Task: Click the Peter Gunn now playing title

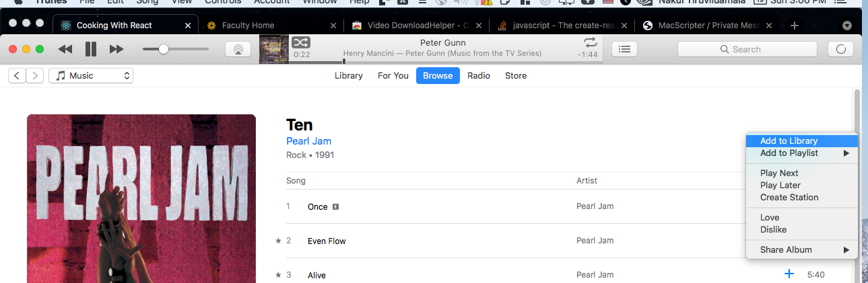Action: coord(442,42)
